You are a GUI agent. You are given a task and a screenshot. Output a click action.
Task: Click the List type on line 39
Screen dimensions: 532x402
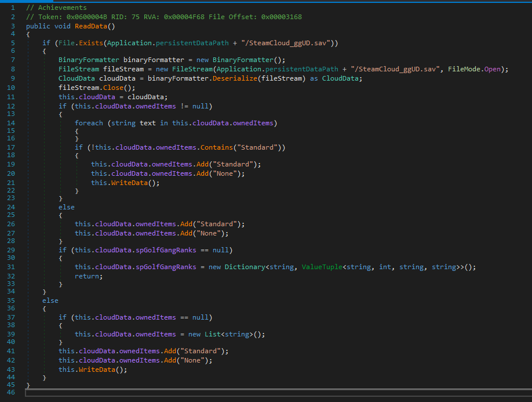212,334
